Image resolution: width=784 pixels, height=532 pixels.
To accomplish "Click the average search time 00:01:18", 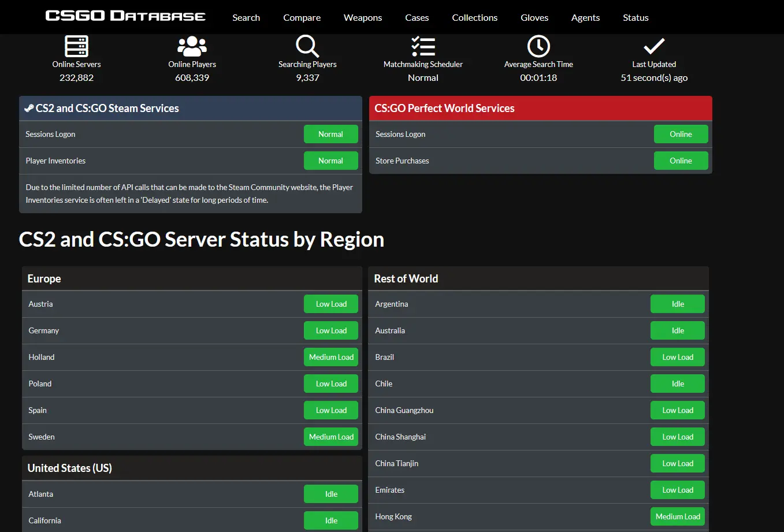I will pos(538,77).
